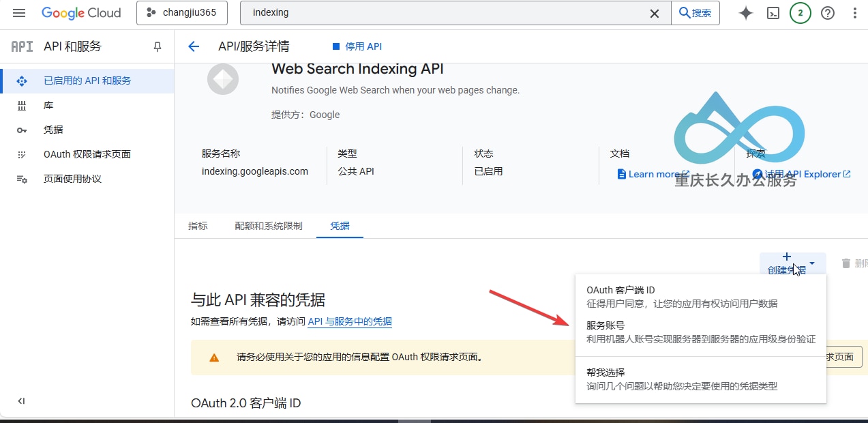Click the 搜索 search button
Image resolution: width=868 pixels, height=423 pixels.
(695, 13)
